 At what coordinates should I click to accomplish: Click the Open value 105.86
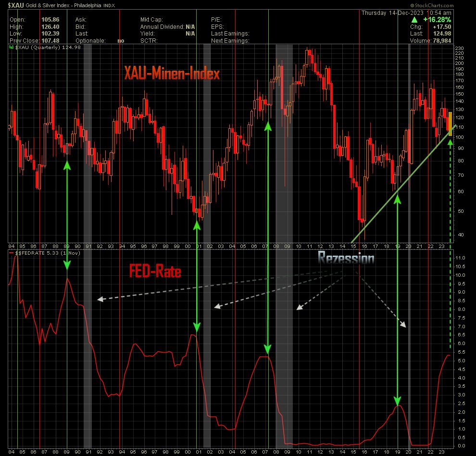point(50,20)
